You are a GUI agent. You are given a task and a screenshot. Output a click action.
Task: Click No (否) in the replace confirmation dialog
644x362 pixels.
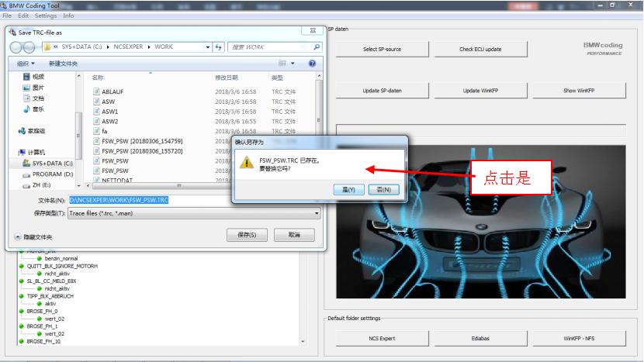click(383, 190)
